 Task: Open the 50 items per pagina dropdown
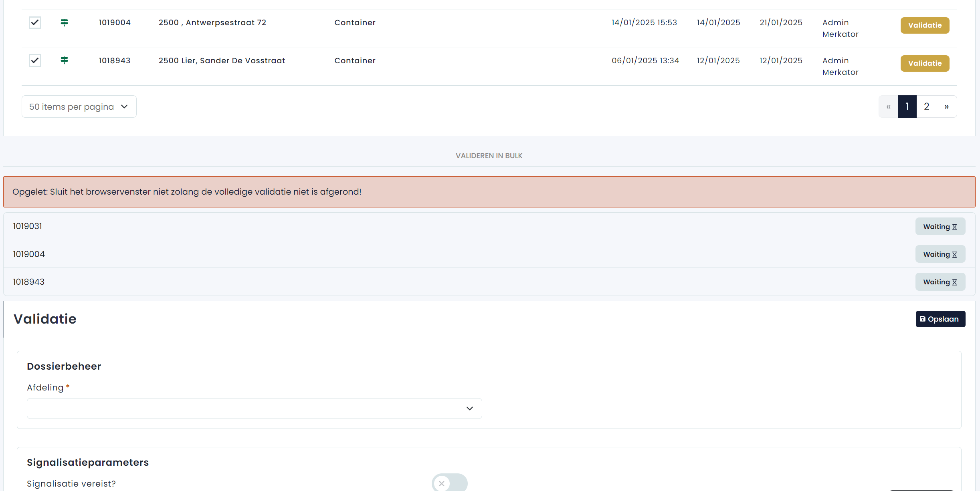coord(79,107)
